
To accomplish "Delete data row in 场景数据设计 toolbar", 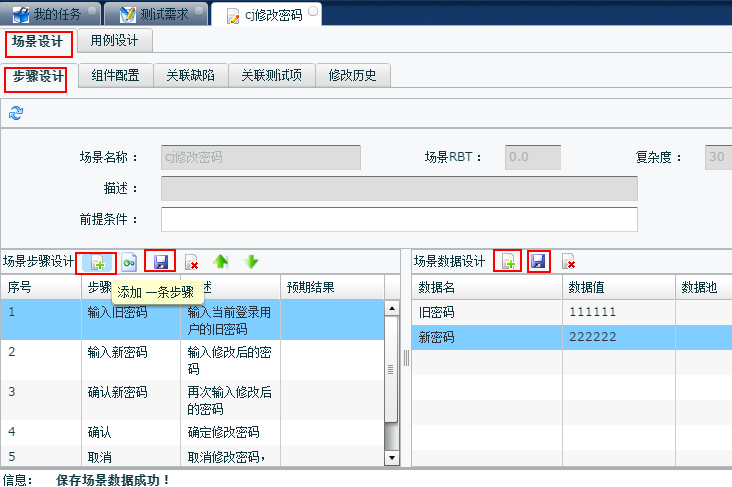I will coord(569,262).
